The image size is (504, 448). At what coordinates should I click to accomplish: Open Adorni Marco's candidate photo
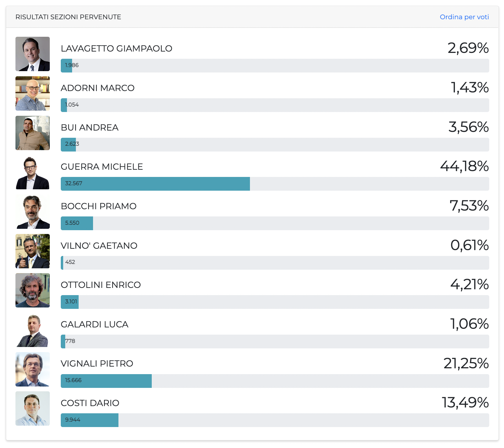point(33,93)
